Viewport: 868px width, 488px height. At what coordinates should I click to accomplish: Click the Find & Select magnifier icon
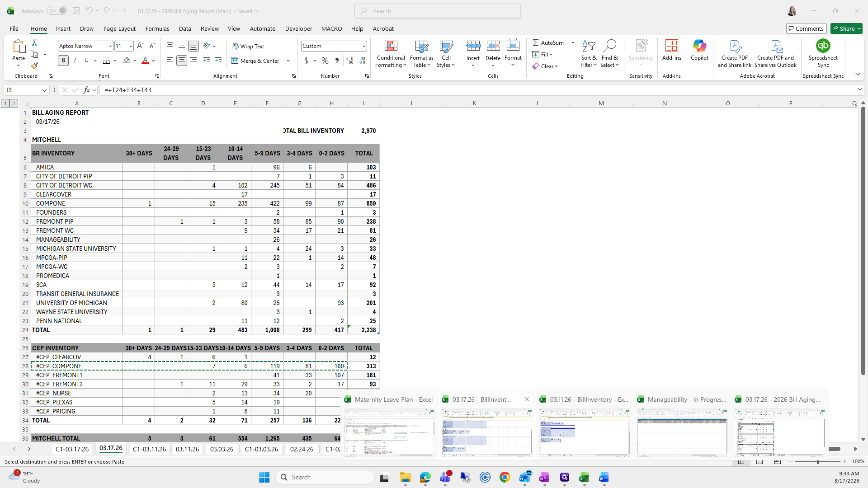click(x=609, y=46)
